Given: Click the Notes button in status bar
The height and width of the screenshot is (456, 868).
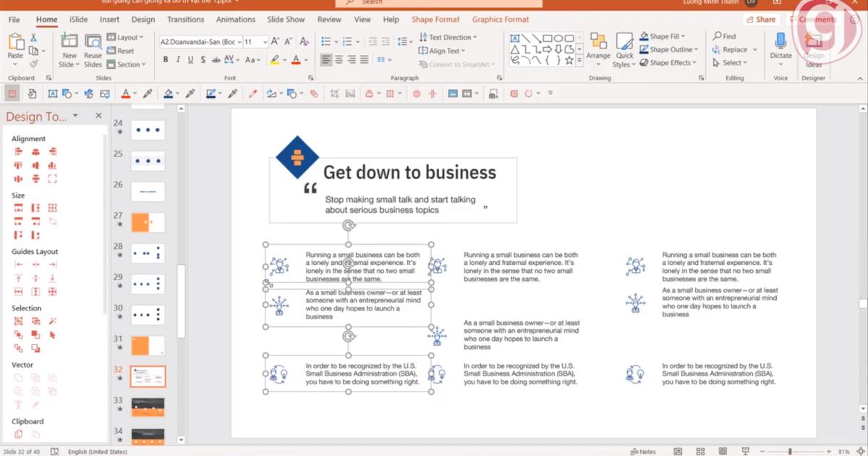Looking at the screenshot, I should click(642, 452).
